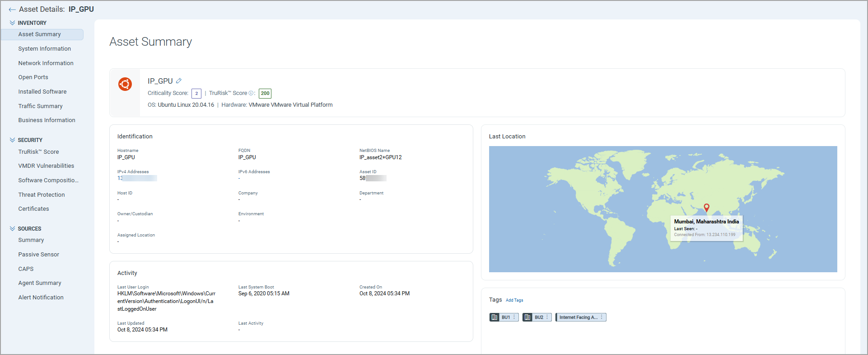The height and width of the screenshot is (355, 868).
Task: Click the back arrow beside Asset Details
Action: pos(12,9)
